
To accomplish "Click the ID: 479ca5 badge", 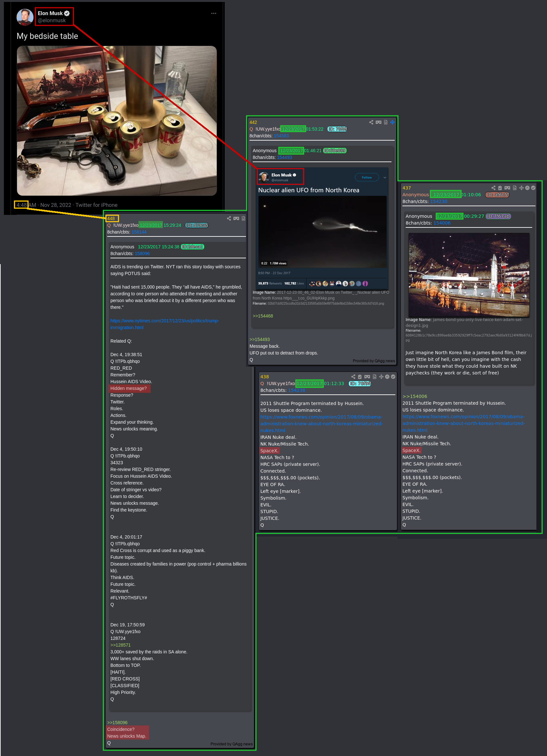I will click(x=197, y=225).
